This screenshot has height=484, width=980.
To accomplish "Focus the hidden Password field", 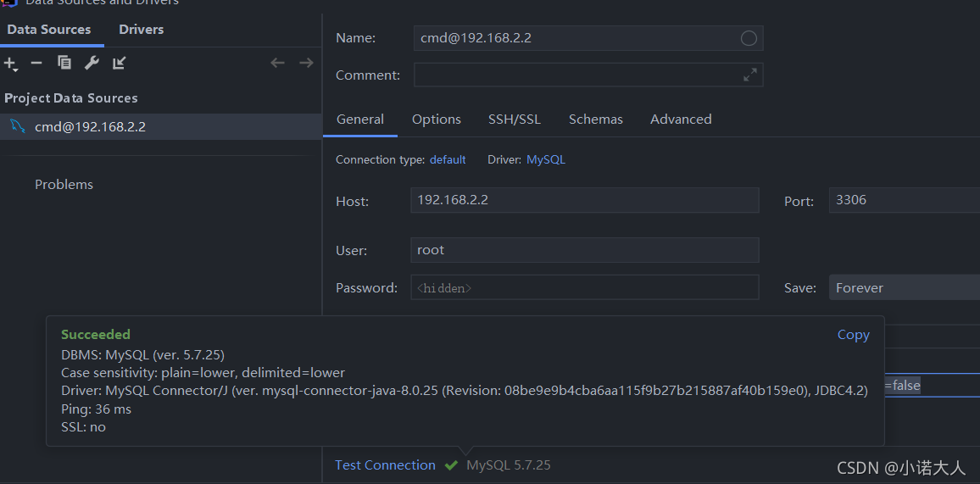I will click(584, 287).
